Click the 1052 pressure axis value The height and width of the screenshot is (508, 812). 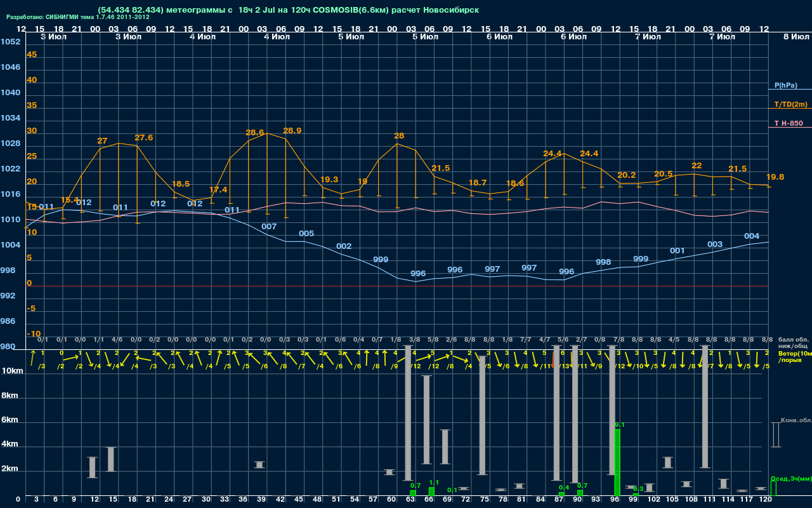click(x=10, y=41)
